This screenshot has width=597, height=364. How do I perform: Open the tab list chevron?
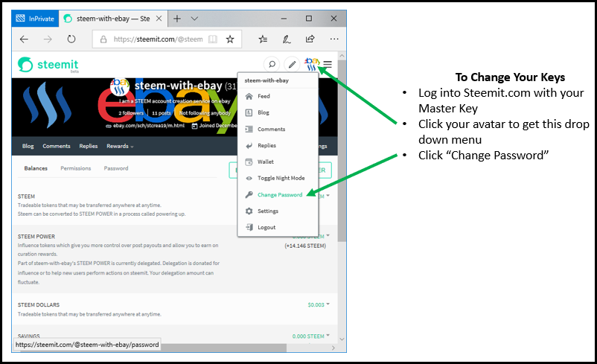[194, 19]
